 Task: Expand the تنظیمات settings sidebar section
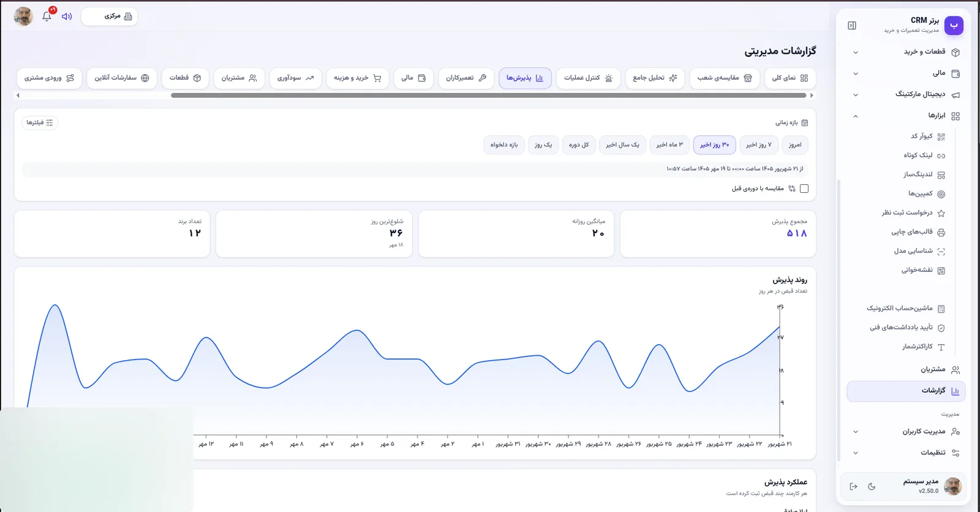[x=906, y=453]
